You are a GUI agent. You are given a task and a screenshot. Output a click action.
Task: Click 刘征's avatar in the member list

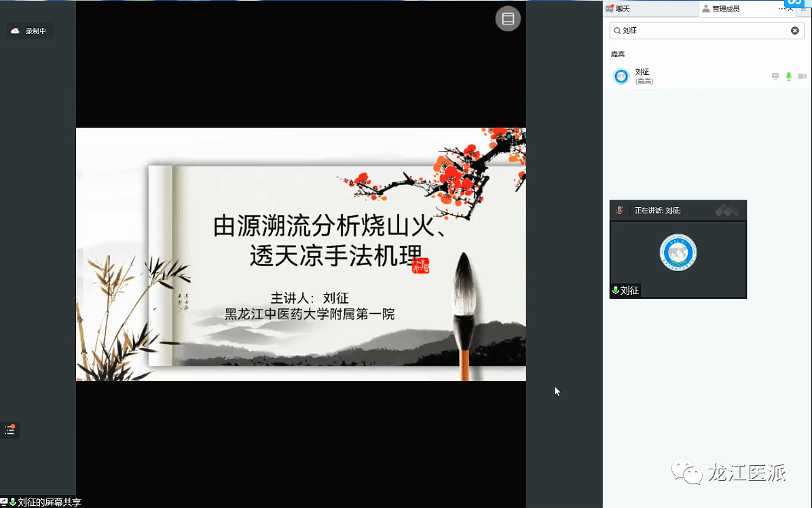point(621,76)
